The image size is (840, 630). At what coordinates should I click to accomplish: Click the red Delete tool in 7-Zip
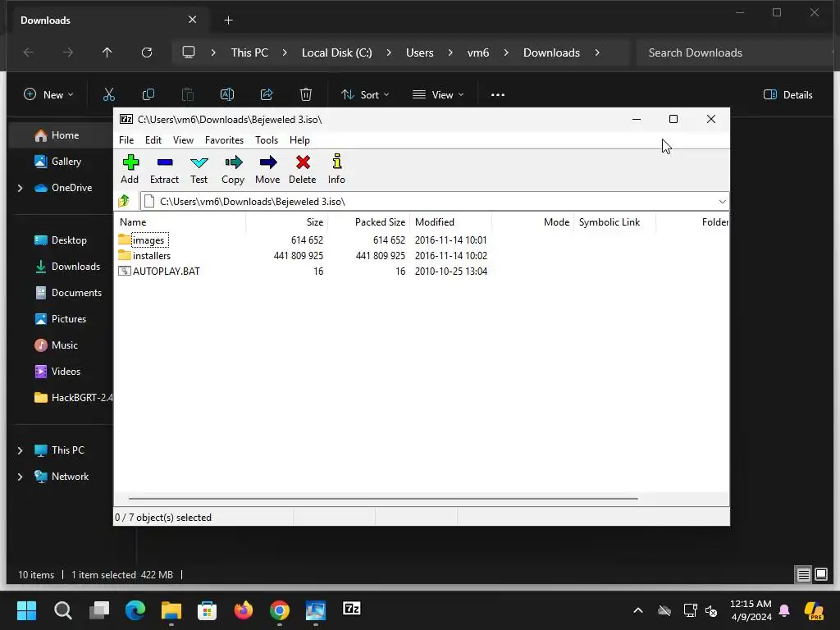pos(303,169)
